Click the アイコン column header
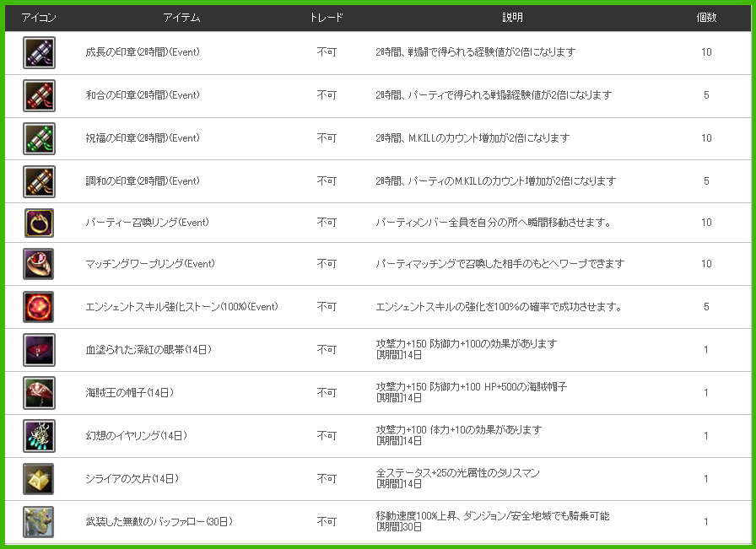Image resolution: width=756 pixels, height=549 pixels. (39, 18)
